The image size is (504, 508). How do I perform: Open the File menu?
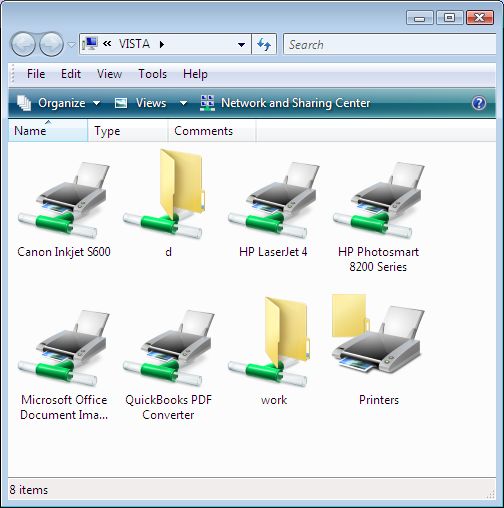(36, 74)
